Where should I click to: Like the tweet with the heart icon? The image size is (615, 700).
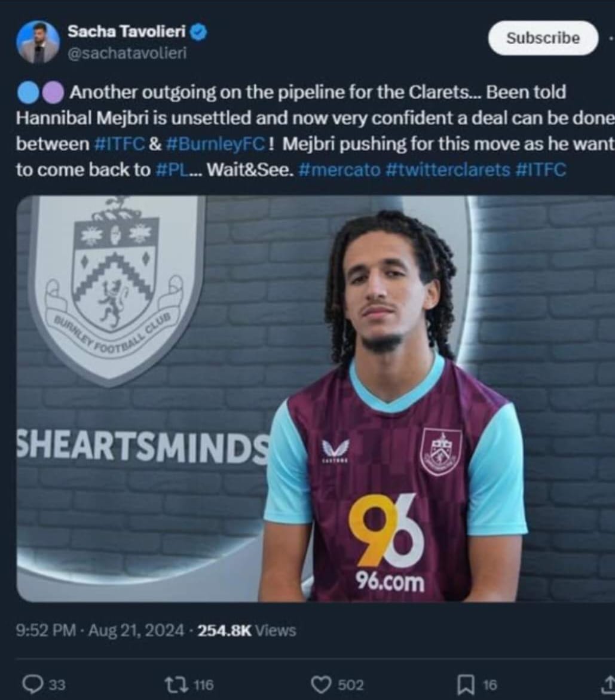pos(322,684)
